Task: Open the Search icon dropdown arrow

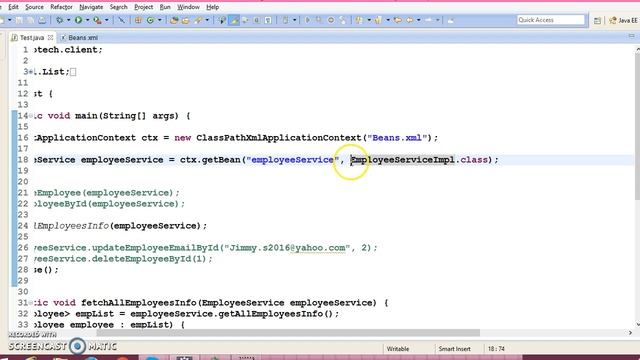Action: pyautogui.click(x=207, y=20)
